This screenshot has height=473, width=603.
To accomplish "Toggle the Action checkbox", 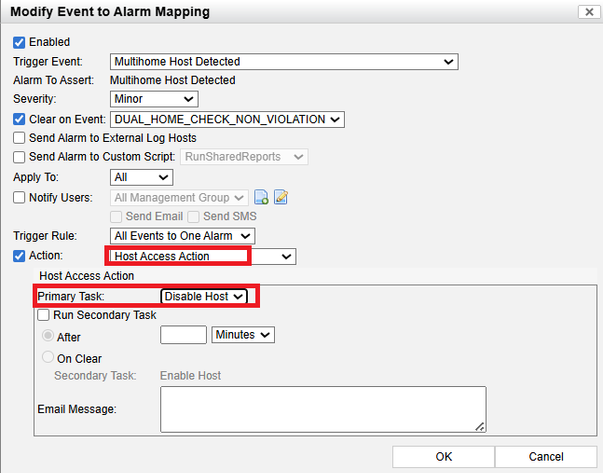I will (x=19, y=256).
